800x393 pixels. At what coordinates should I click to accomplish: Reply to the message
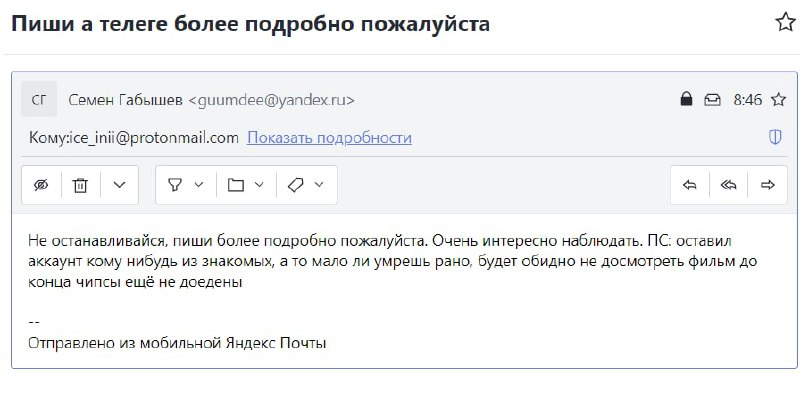(690, 185)
